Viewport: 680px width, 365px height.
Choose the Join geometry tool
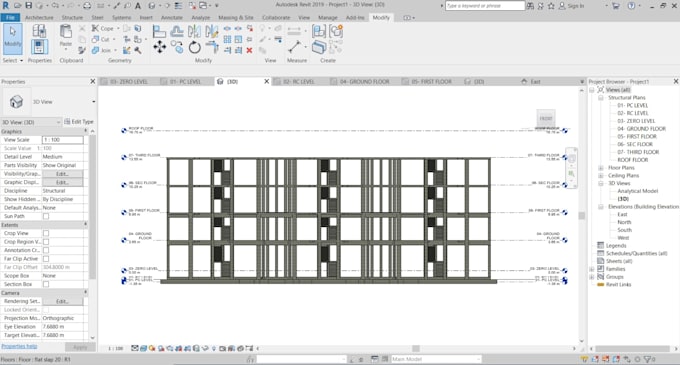coord(101,50)
